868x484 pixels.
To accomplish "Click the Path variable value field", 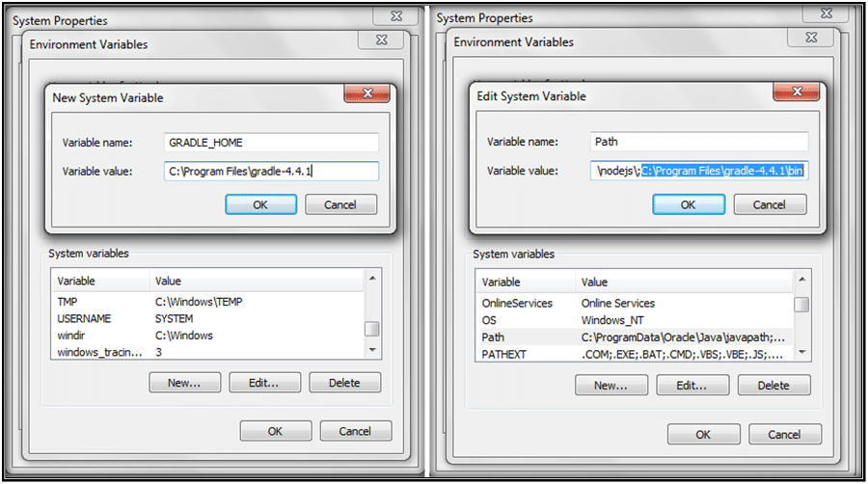I will click(699, 171).
